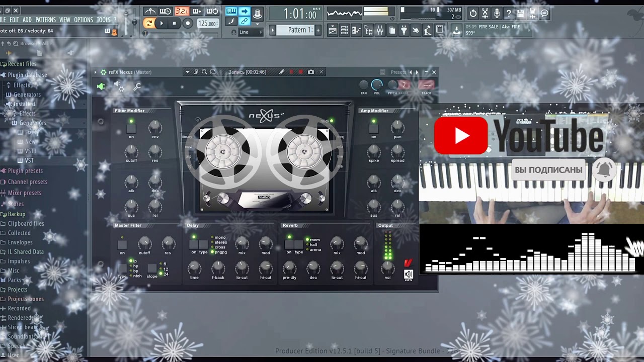Open the plug icon plugin picker
The width and height of the screenshot is (644, 362).
coord(404,31)
